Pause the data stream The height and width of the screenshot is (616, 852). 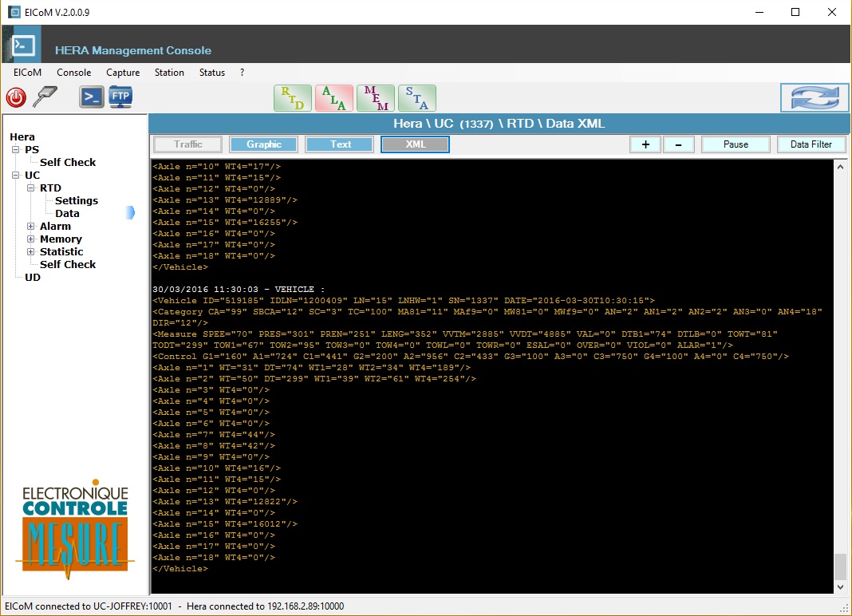tap(736, 144)
